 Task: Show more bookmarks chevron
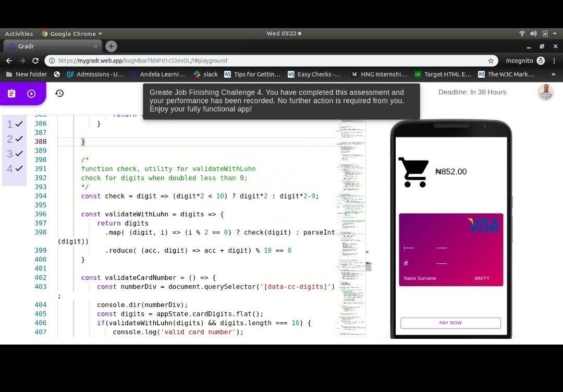tap(553, 75)
